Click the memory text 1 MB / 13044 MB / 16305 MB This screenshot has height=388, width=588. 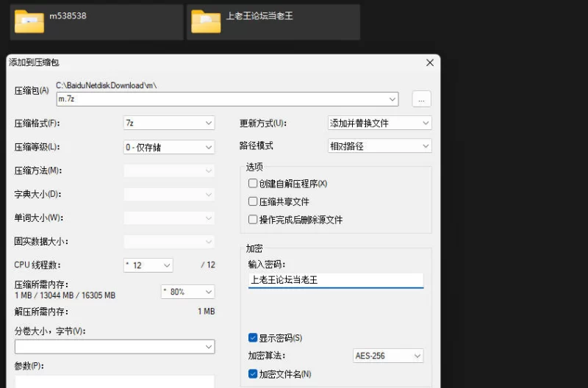point(65,295)
